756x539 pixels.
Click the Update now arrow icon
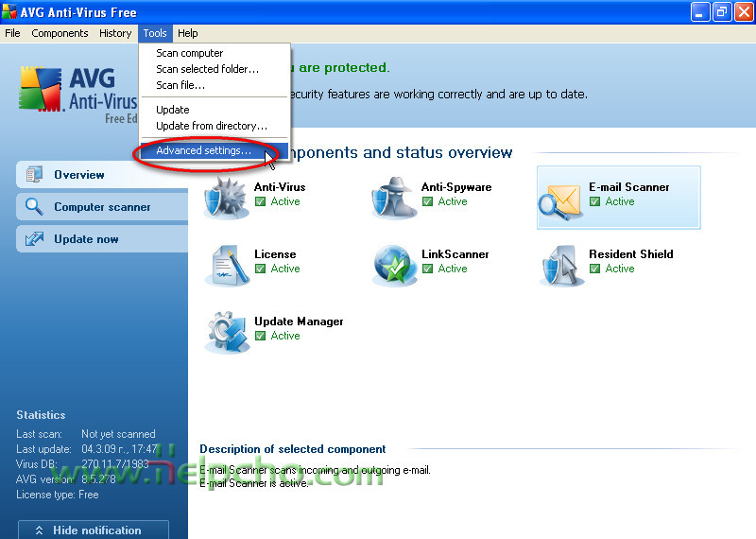click(x=34, y=239)
